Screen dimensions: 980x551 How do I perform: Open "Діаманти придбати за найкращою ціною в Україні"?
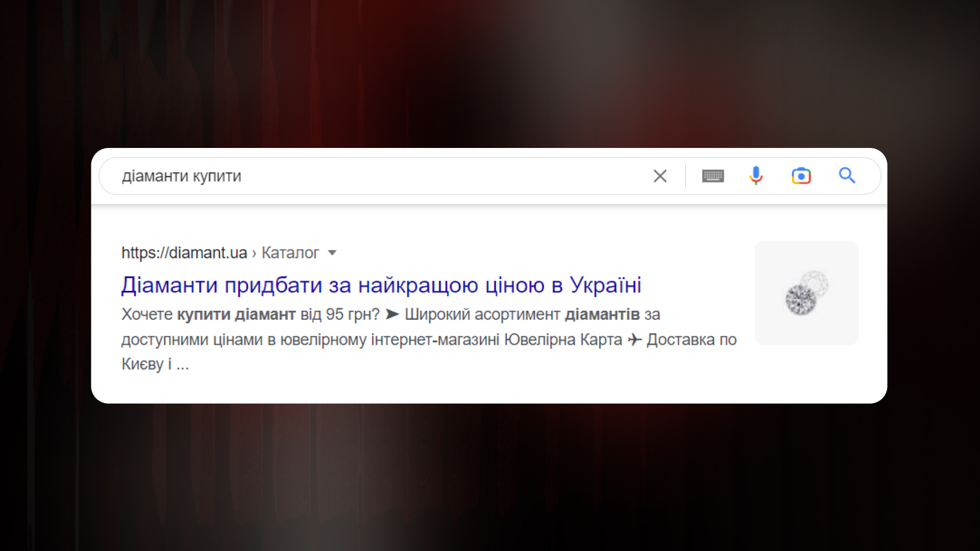(x=381, y=285)
